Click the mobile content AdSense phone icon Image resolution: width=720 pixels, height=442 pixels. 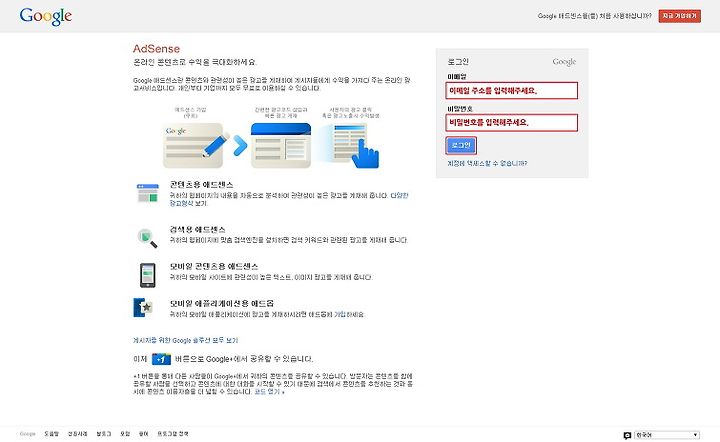pos(147,275)
